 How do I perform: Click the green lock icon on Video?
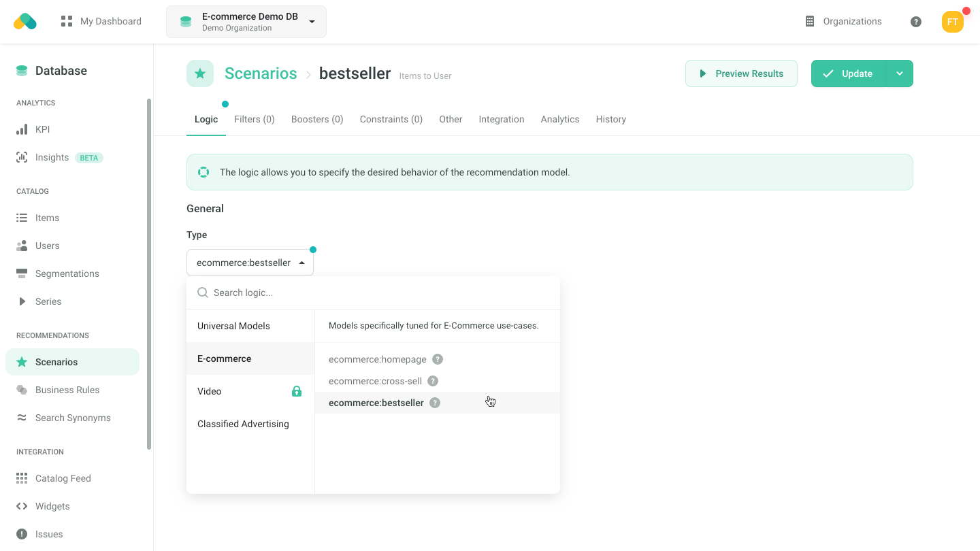point(297,391)
